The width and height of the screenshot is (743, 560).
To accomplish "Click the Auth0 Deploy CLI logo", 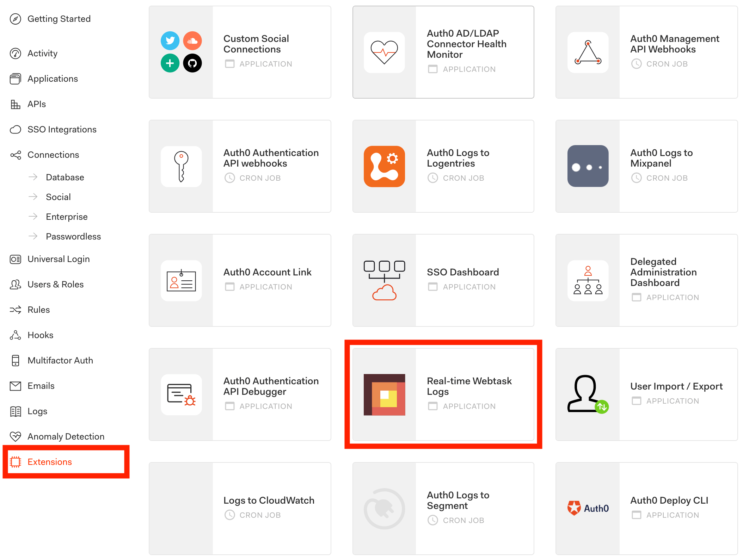I will 588,508.
